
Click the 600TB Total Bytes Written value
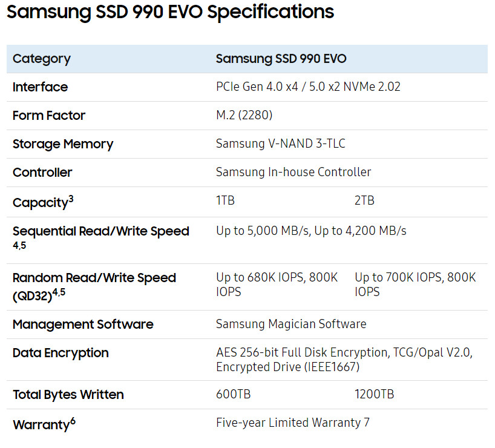[233, 395]
